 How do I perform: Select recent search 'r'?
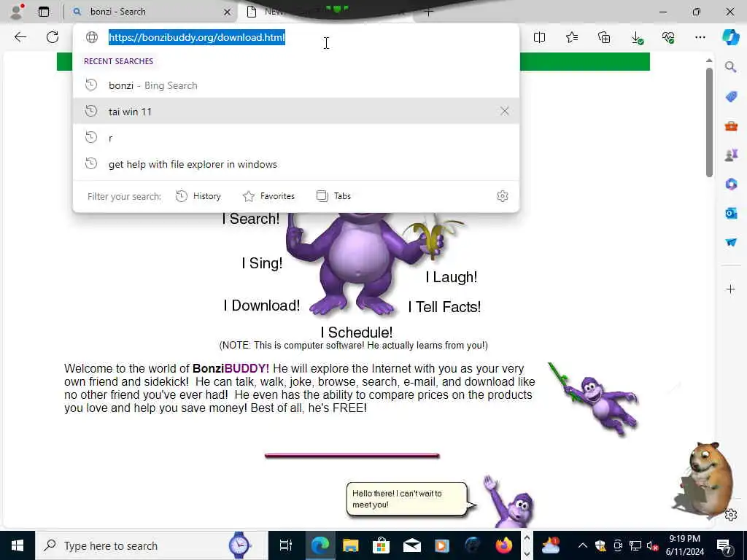(296, 138)
